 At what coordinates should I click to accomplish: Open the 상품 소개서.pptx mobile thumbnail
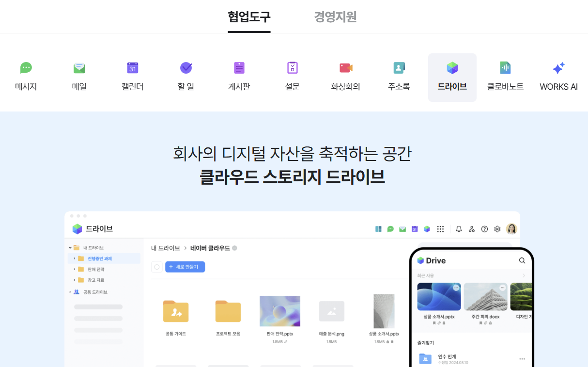[x=439, y=297]
